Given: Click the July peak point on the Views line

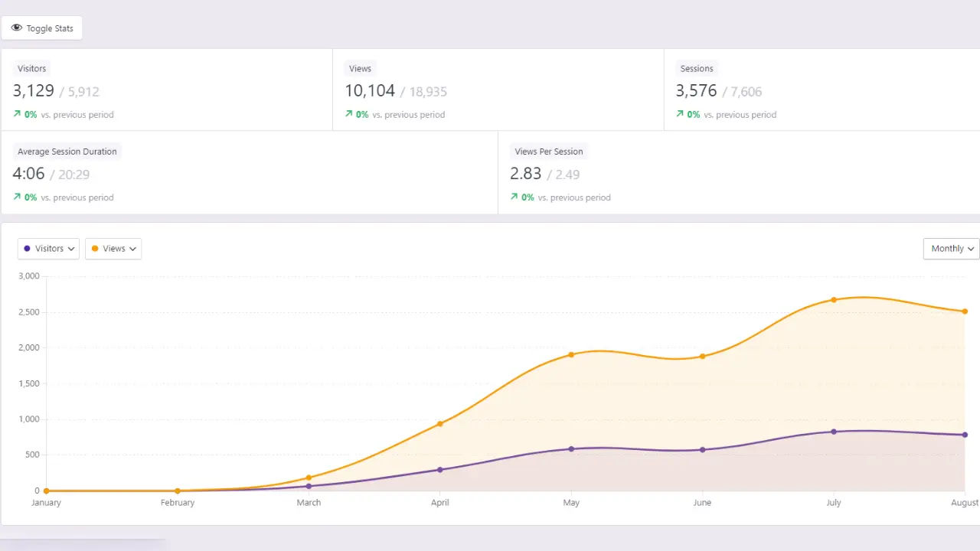Looking at the screenshot, I should pyautogui.click(x=834, y=300).
